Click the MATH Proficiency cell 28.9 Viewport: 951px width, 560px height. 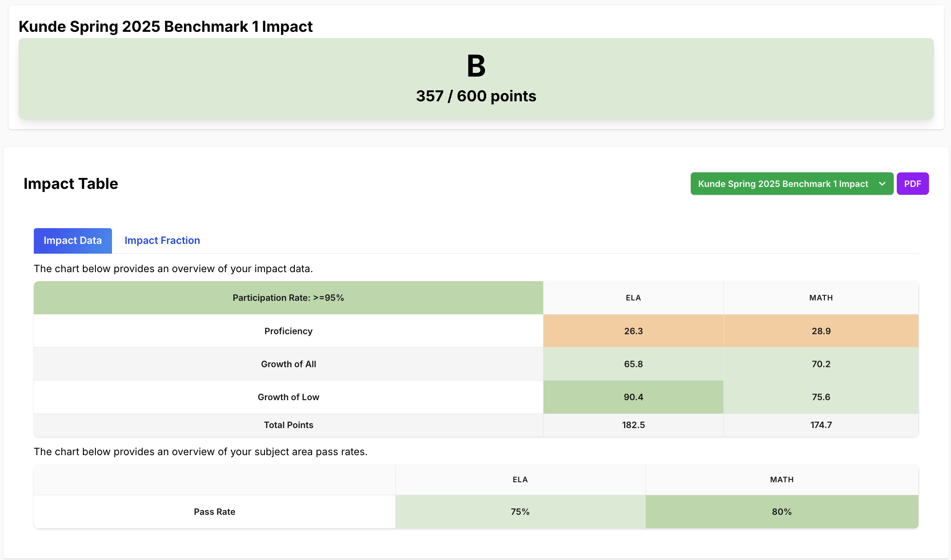click(x=821, y=331)
